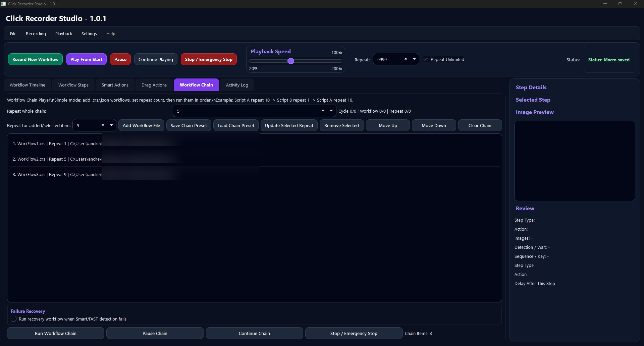Viewport: 644px width, 346px height.
Task: Click Continue Playing button
Action: (x=156, y=59)
